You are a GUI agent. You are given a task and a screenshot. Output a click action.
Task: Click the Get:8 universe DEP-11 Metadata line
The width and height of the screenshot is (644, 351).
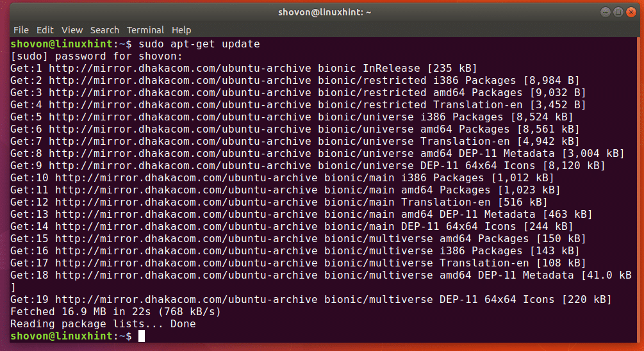tap(317, 154)
